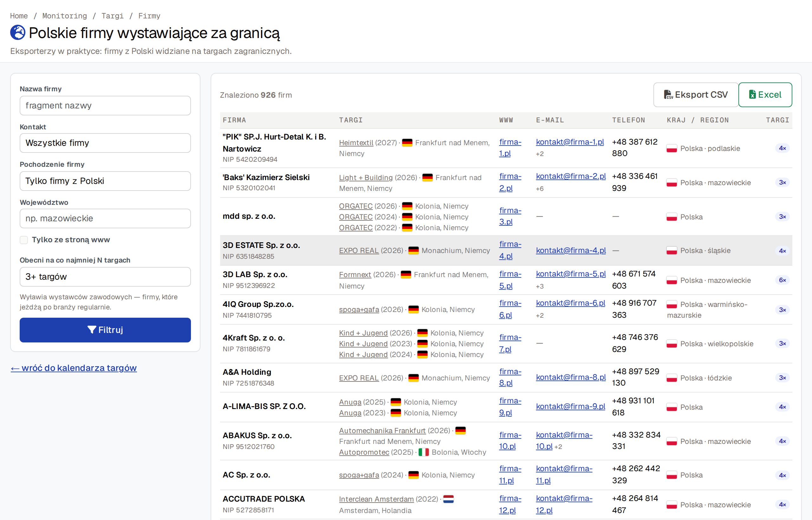Click the German flag by Light + Building
The height and width of the screenshot is (520, 812).
coord(428,178)
